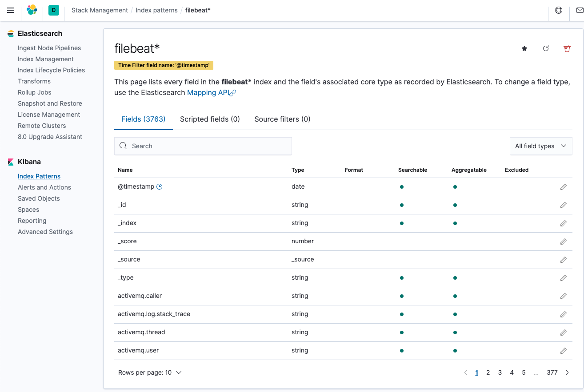Open the All field types dropdown
Image resolution: width=584 pixels, height=392 pixels.
541,146
